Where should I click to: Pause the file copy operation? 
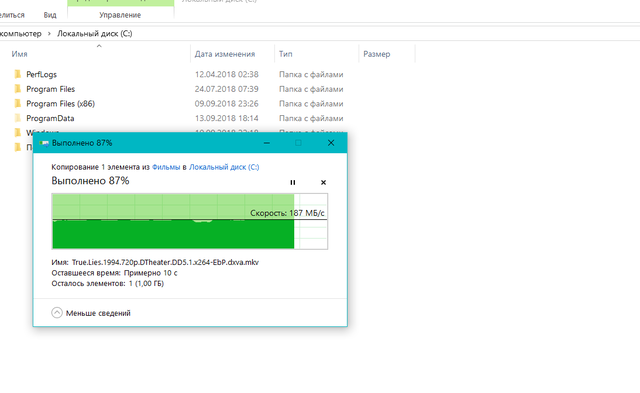[x=293, y=182]
